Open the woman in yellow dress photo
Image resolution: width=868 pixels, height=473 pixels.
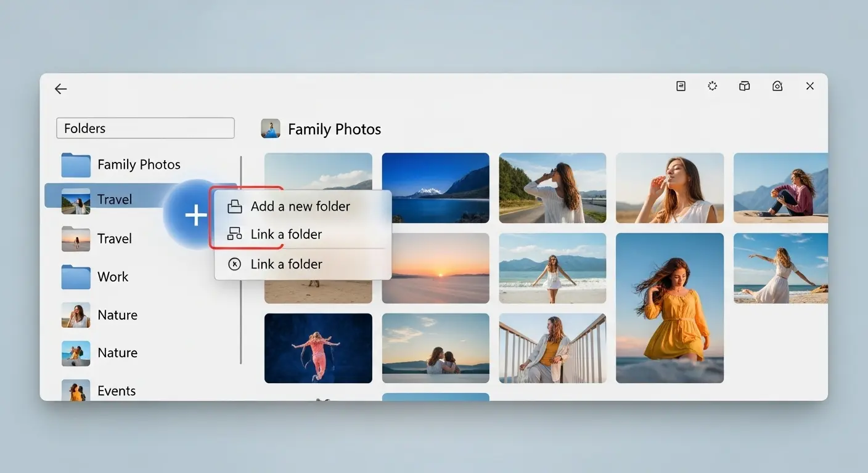pos(669,308)
